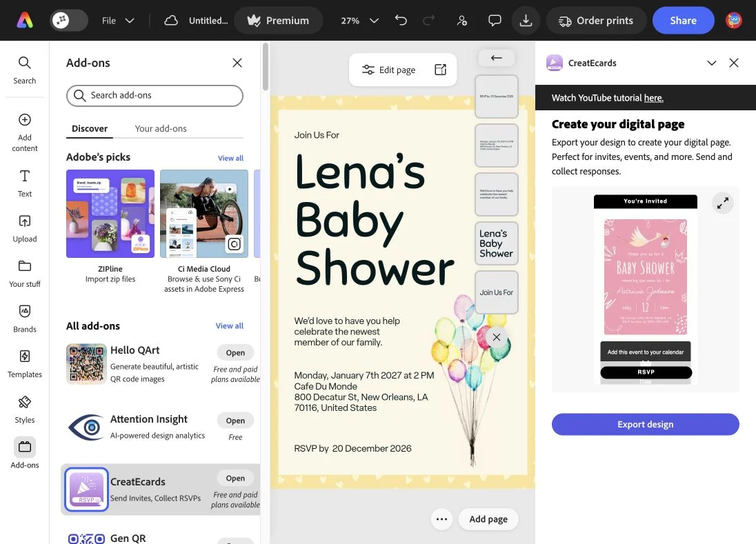Select the Join Us For thumbnail
This screenshot has width=756, height=544.
pyautogui.click(x=496, y=292)
